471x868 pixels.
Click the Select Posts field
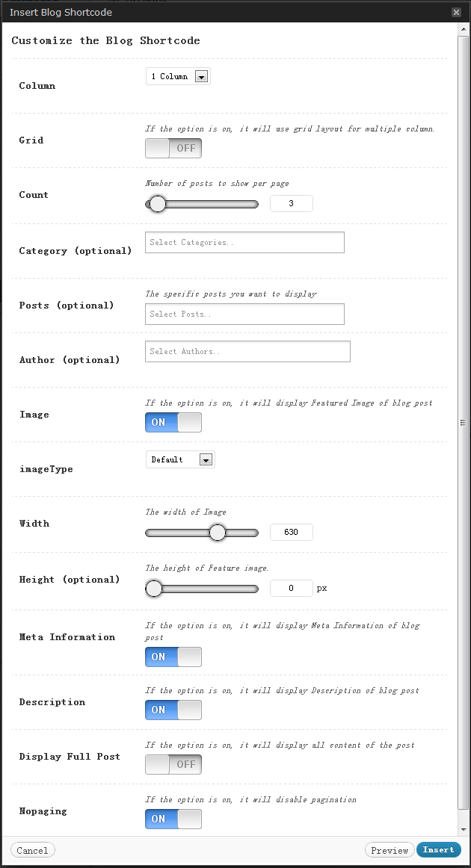pyautogui.click(x=244, y=314)
